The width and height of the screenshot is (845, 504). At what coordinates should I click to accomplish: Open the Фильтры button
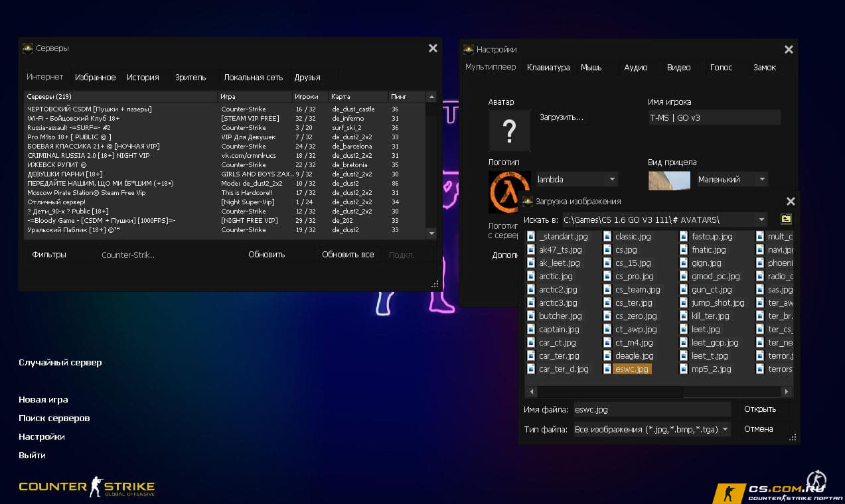point(49,255)
